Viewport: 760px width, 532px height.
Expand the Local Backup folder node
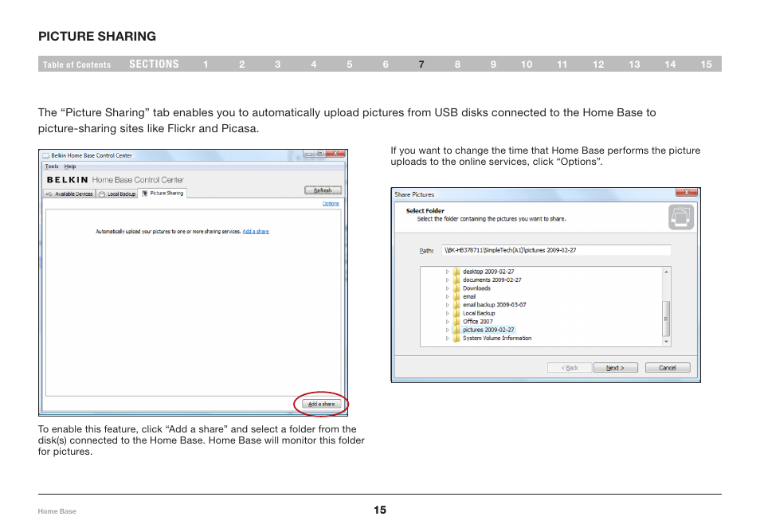tap(448, 314)
